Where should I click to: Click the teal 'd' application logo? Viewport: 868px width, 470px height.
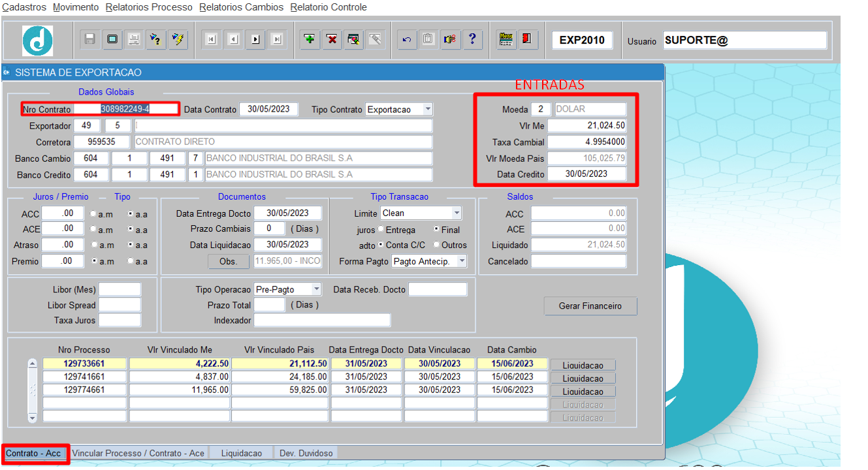[38, 40]
